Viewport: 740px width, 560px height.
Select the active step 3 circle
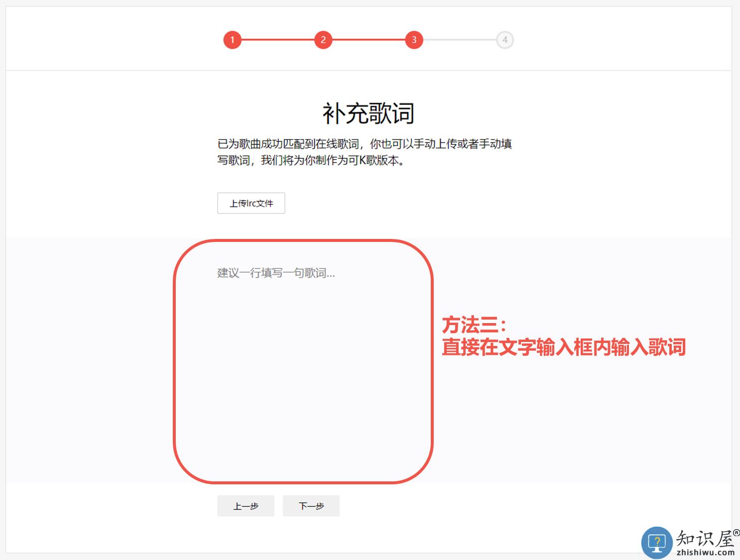click(x=414, y=40)
